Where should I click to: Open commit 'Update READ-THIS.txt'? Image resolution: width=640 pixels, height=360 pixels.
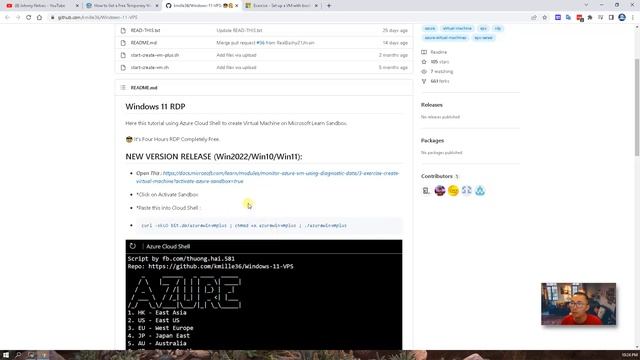coord(239,30)
